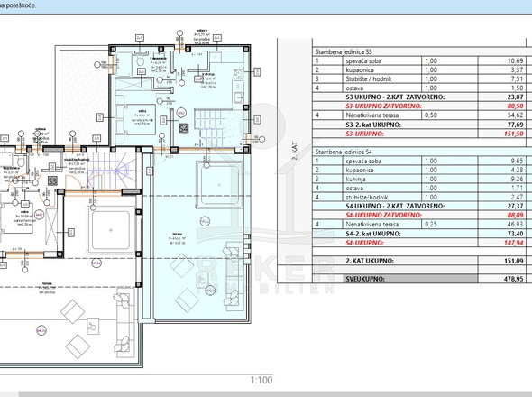This screenshot has width=532, height=397.
Task: Click the vertical '2. KAT' label
Action: pyautogui.click(x=295, y=151)
